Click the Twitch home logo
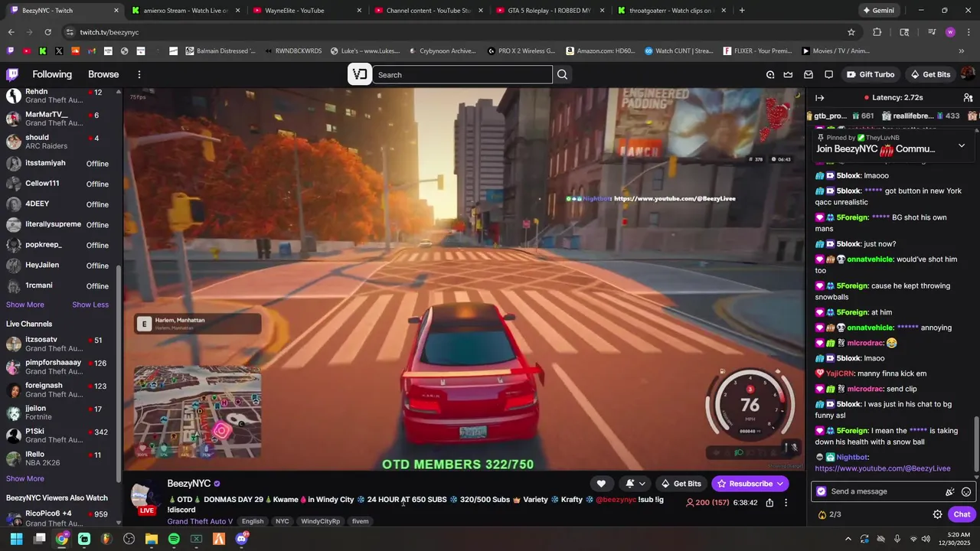This screenshot has width=980, height=551. tap(12, 74)
